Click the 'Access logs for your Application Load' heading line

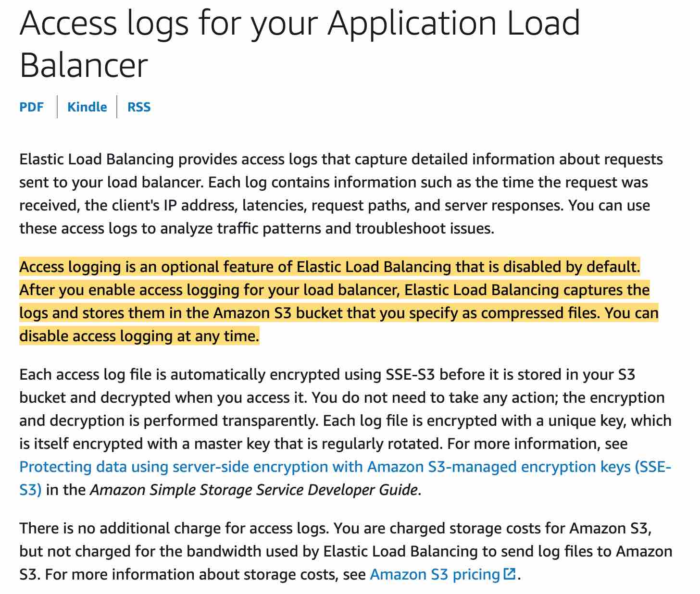300,23
